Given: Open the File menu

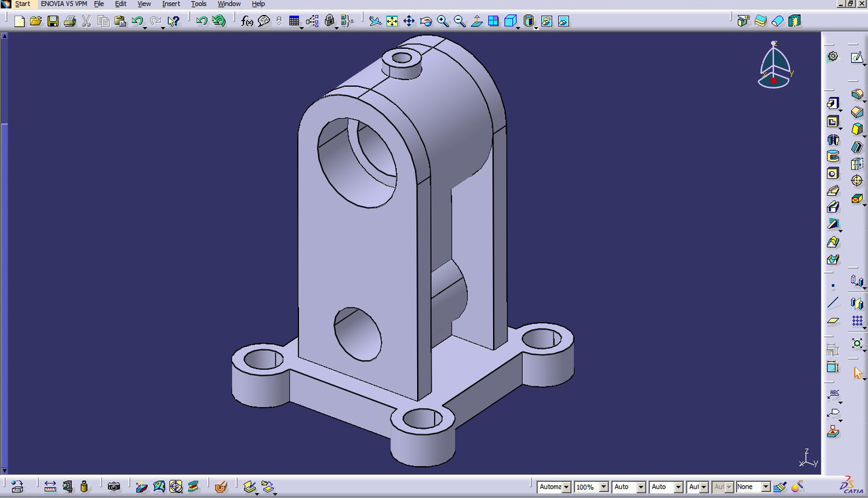Looking at the screenshot, I should (x=99, y=4).
